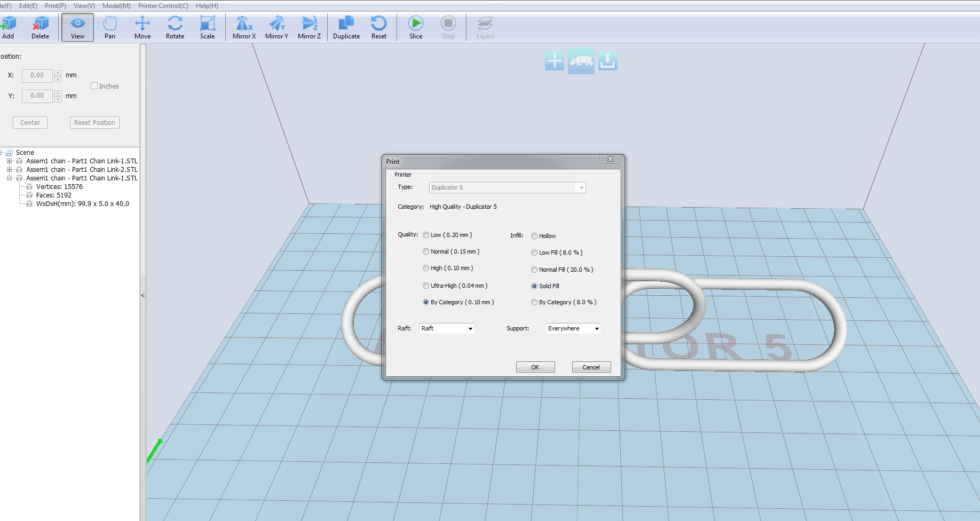Screen dimensions: 980x521
Task: Open the Model(M) menu
Action: pos(116,6)
